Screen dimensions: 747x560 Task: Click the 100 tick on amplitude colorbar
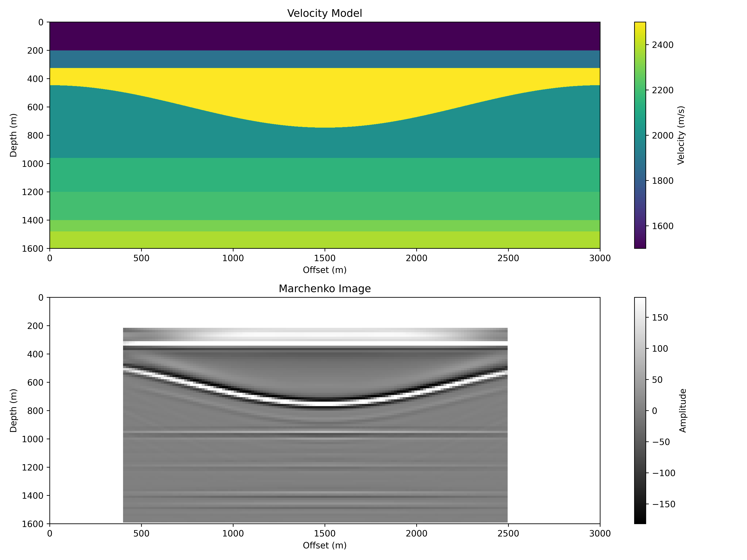click(660, 348)
